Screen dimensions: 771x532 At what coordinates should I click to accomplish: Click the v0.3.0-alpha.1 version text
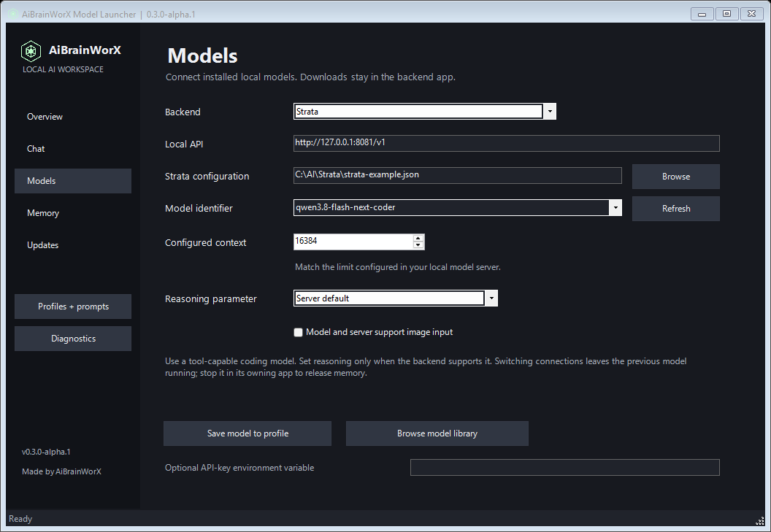coord(46,452)
